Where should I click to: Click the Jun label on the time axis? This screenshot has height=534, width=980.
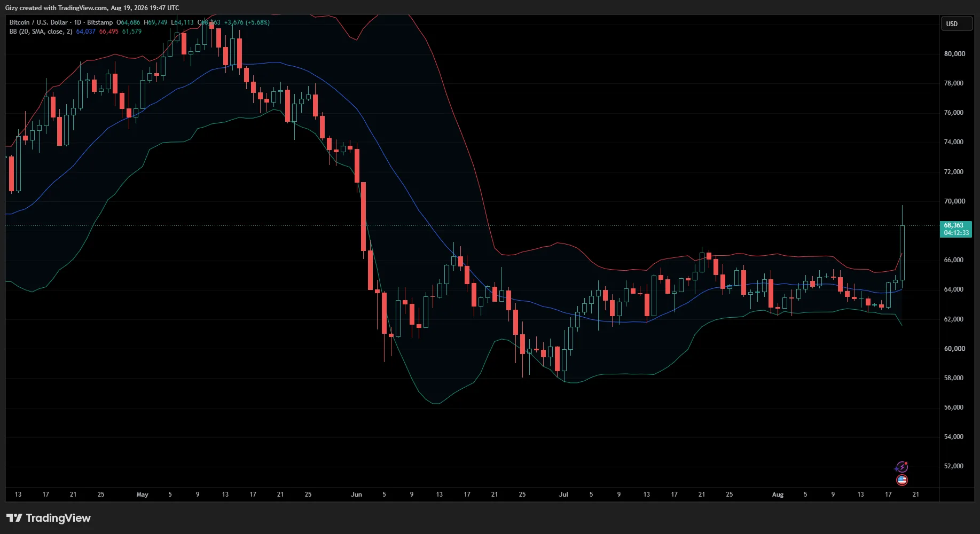click(357, 494)
